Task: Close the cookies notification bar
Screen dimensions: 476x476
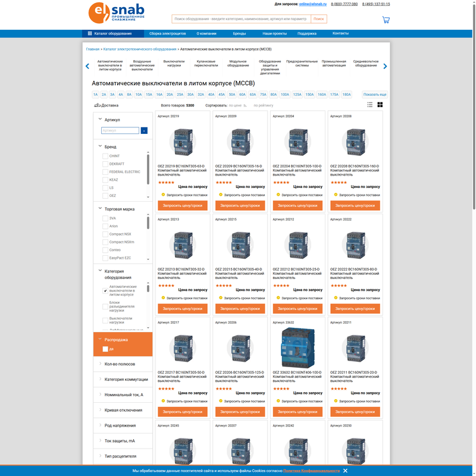Action: (x=345, y=471)
